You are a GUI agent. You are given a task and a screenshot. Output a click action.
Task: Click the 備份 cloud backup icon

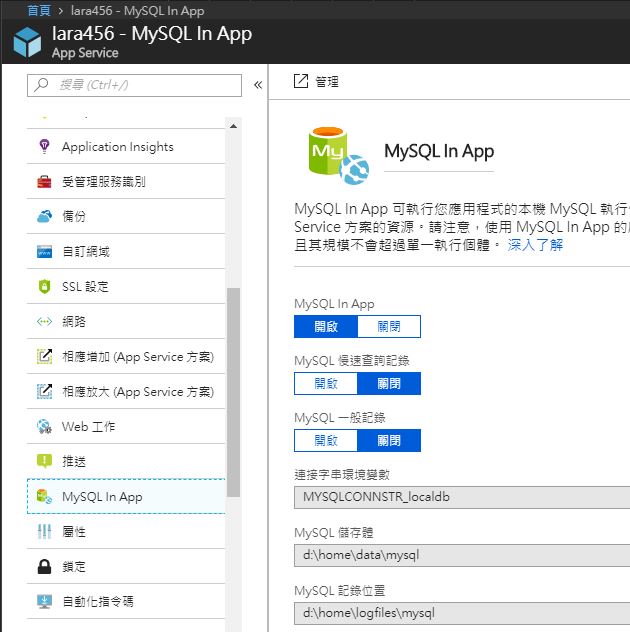(x=44, y=216)
